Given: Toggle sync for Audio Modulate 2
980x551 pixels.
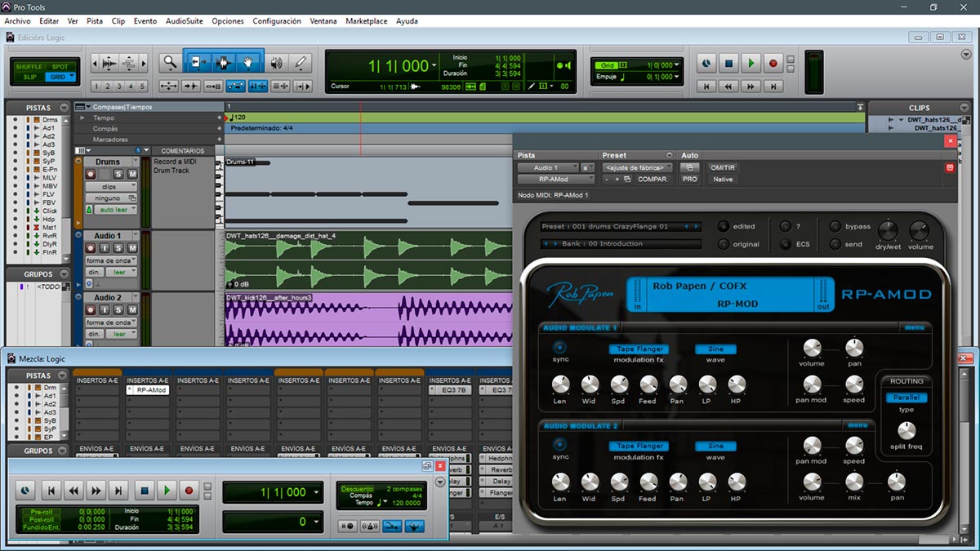Looking at the screenshot, I should tap(560, 445).
